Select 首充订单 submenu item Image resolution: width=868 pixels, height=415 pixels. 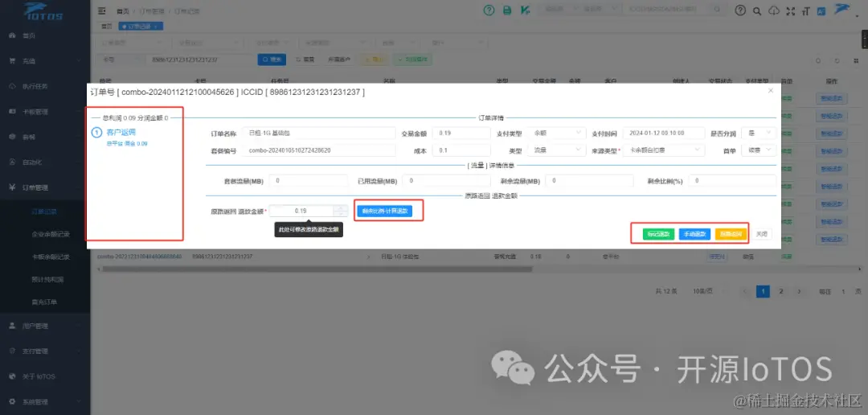click(45, 302)
